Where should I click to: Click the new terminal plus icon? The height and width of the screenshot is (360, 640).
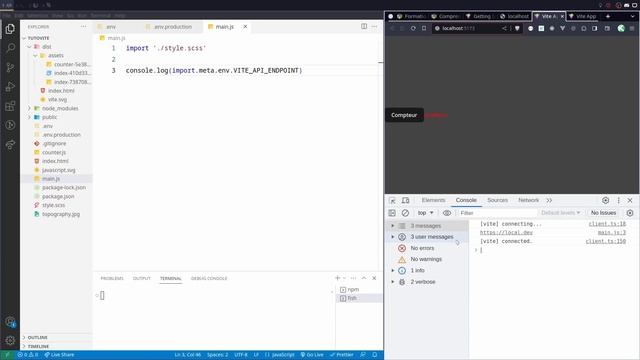coord(338,278)
